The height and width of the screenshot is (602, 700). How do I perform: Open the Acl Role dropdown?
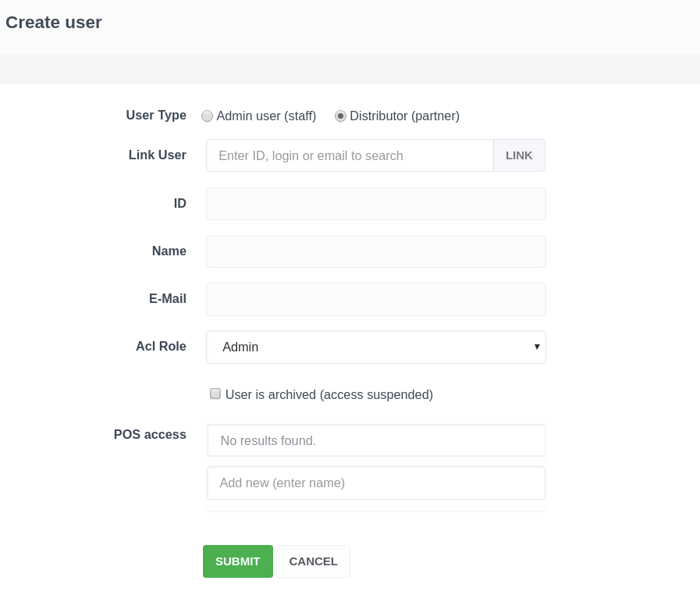tap(367, 347)
